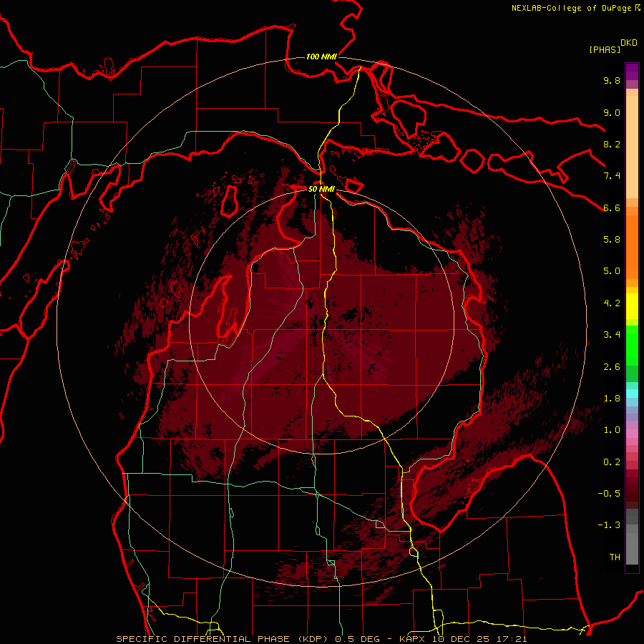Select the 6.6 legend value

coord(612,208)
